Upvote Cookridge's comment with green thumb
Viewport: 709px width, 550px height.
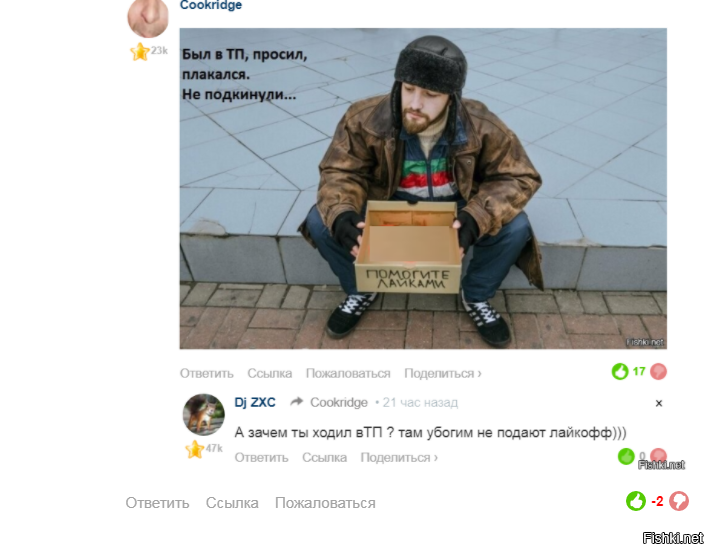click(620, 372)
